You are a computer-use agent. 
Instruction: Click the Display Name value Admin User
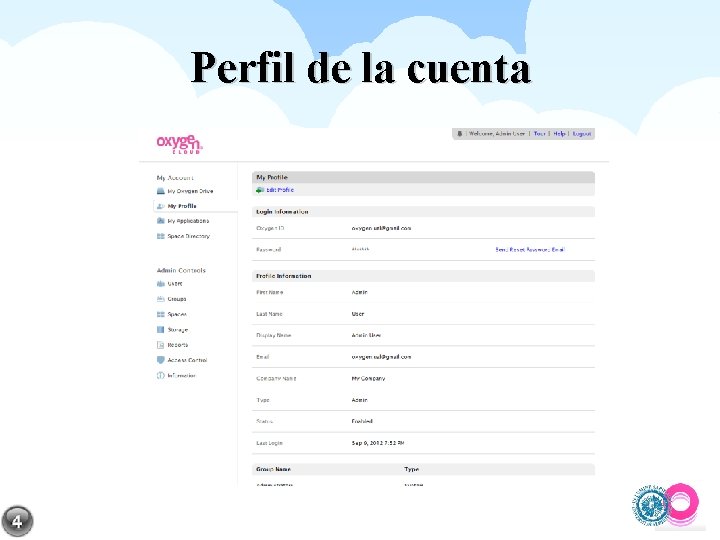pos(366,335)
